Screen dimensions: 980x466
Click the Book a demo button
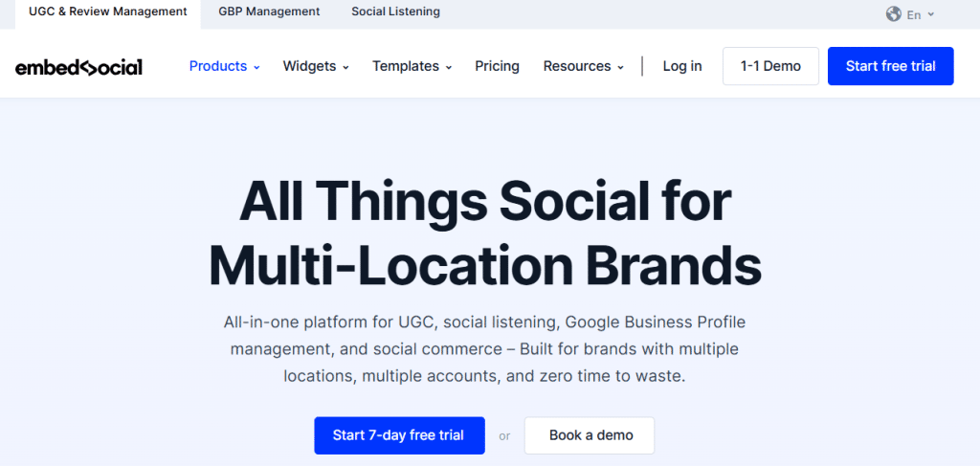[590, 435]
